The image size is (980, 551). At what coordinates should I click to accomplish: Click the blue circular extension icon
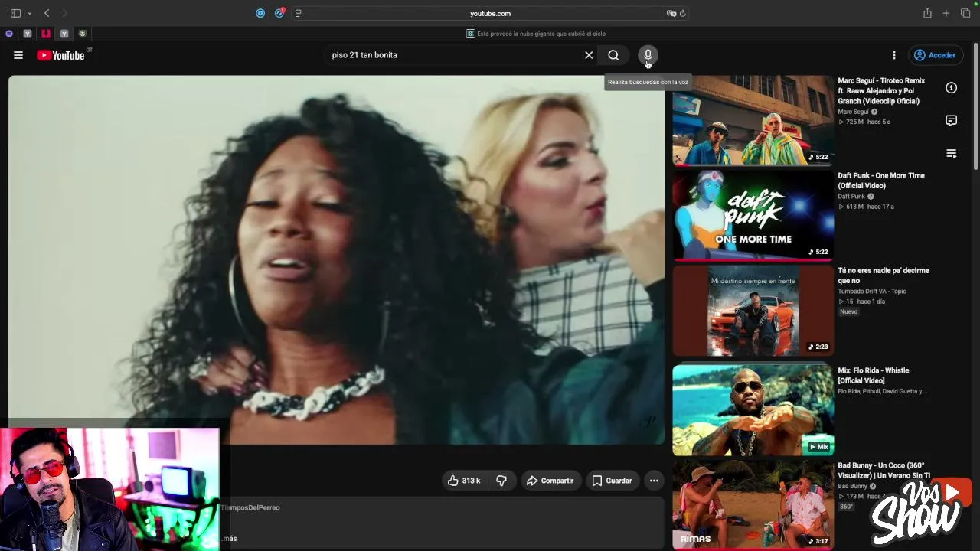tap(260, 13)
